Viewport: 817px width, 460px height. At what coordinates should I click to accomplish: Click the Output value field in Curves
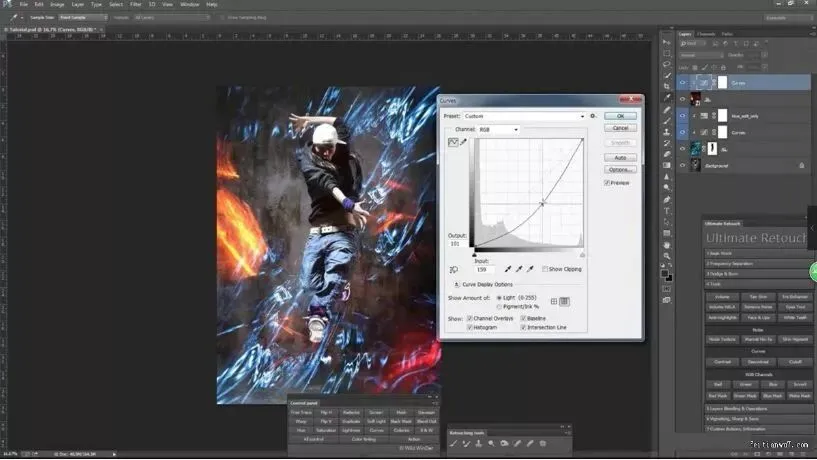tap(456, 243)
